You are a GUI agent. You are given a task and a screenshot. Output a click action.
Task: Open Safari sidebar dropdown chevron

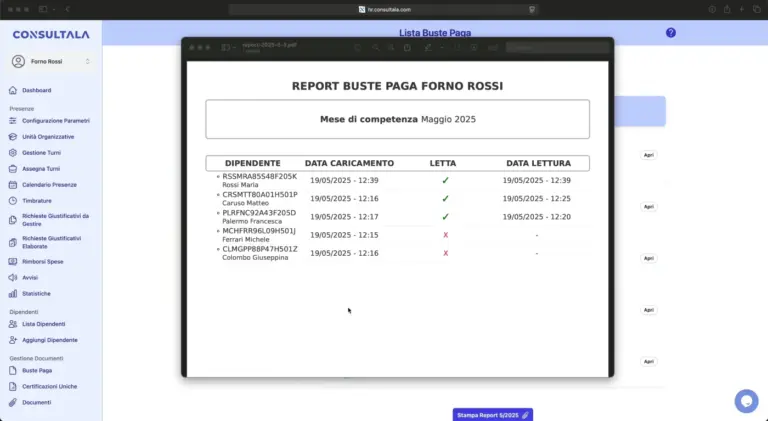[x=54, y=9]
